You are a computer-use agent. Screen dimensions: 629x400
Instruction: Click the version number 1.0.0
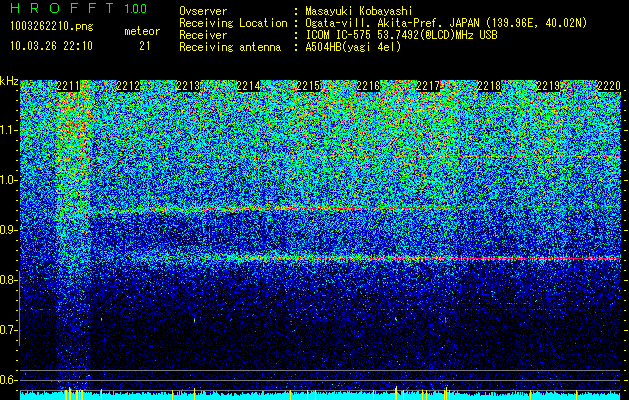coord(136,8)
